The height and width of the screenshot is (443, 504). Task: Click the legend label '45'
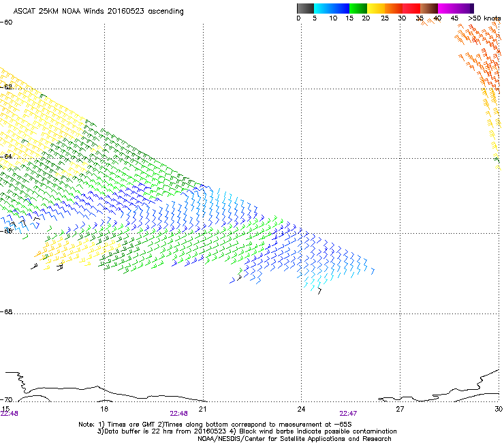click(454, 18)
